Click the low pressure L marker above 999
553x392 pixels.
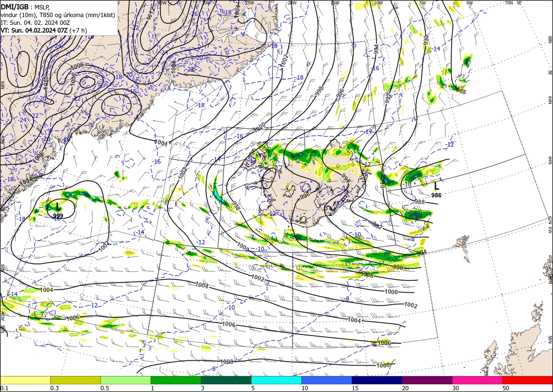58,207
